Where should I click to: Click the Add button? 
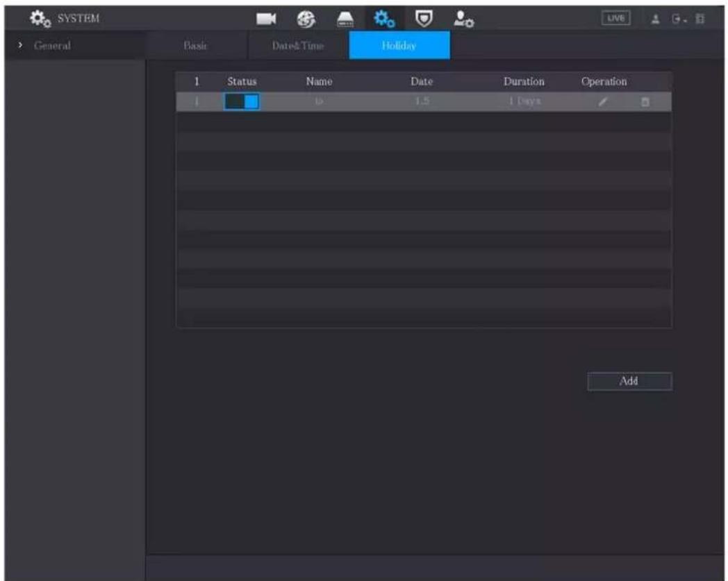(629, 381)
